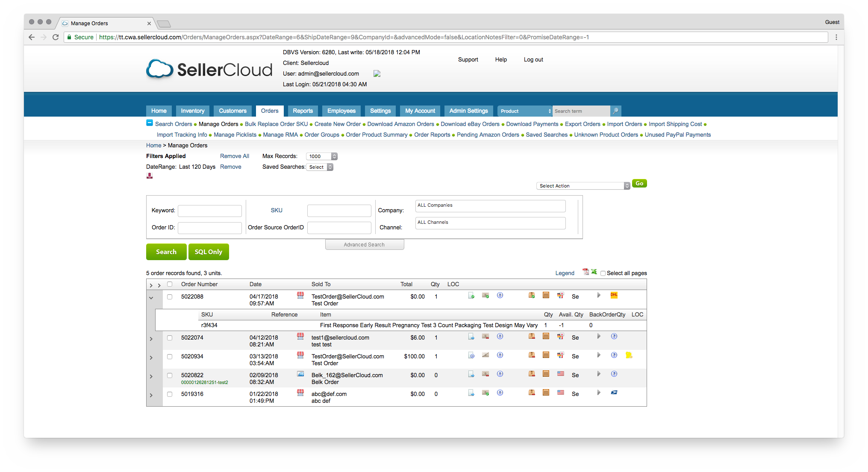Image resolution: width=868 pixels, height=472 pixels.
Task: Click the ALL Companies selection box
Action: coord(491,206)
